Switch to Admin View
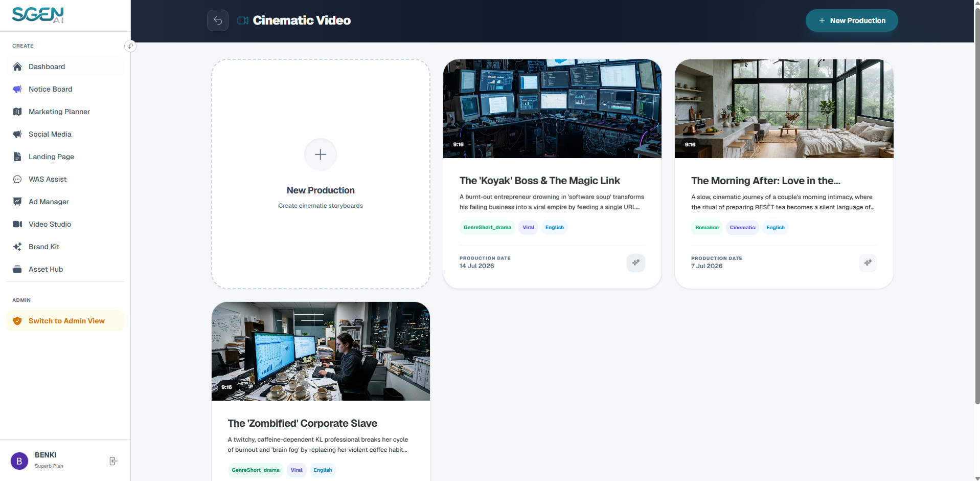The width and height of the screenshot is (980, 481). (x=65, y=321)
